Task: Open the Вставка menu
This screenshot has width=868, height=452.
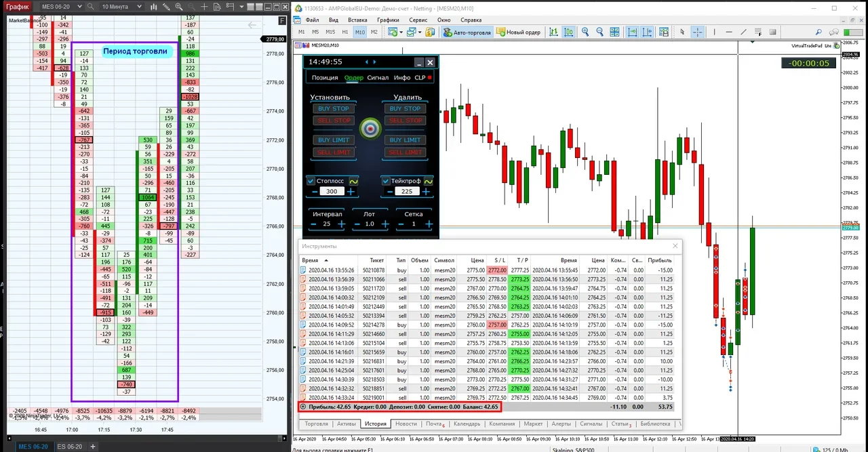Action: pos(358,20)
